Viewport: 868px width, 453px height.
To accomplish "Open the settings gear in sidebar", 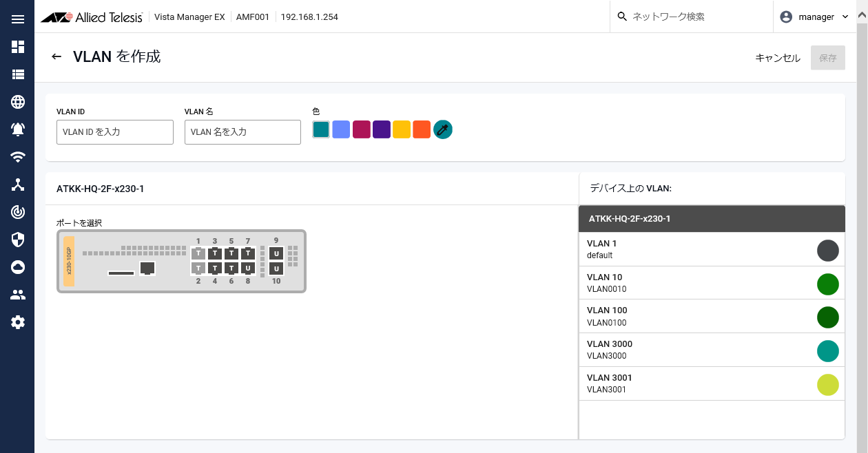I will (x=18, y=322).
